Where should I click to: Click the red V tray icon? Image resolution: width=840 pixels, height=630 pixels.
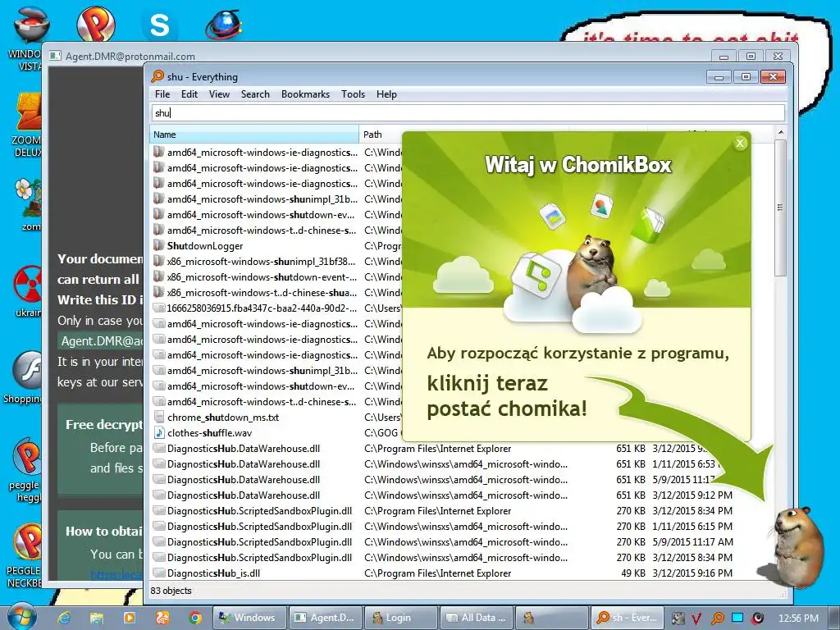point(696,619)
